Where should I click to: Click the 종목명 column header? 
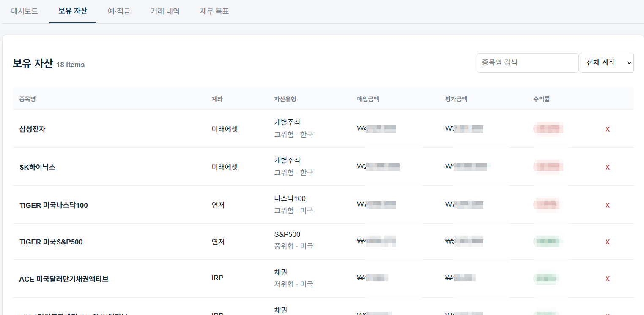coord(27,99)
